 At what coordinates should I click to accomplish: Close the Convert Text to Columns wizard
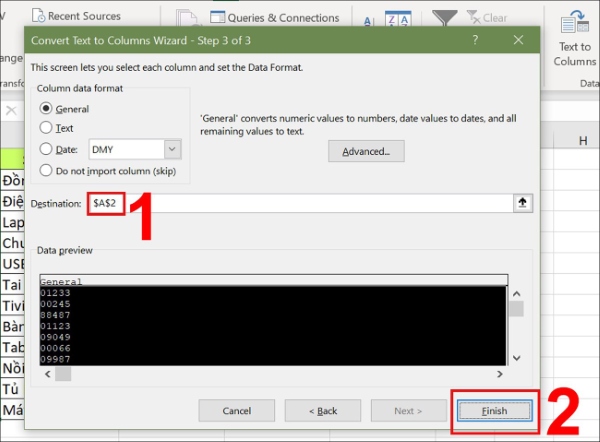click(x=518, y=40)
